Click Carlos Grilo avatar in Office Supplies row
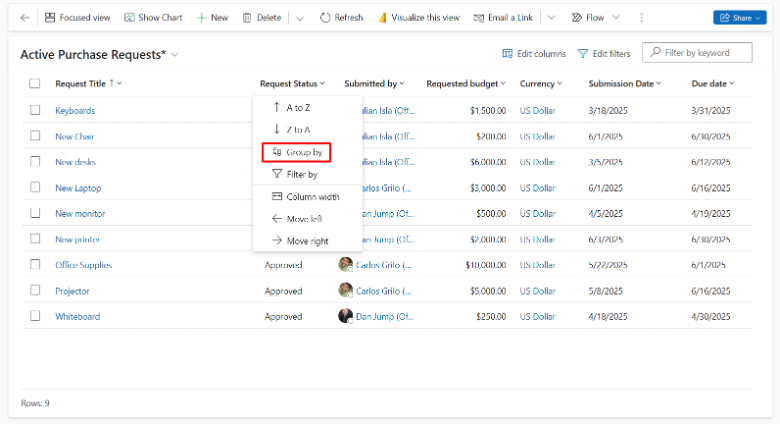This screenshot has width=780, height=425. pyautogui.click(x=345, y=264)
